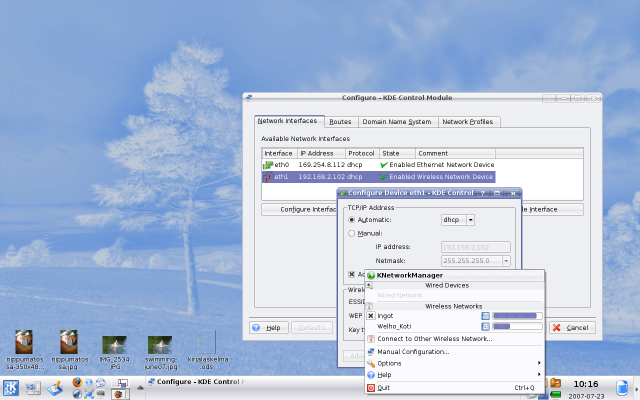The width and height of the screenshot is (640, 400).
Task: Select the eth0 interface row
Action: pyautogui.click(x=378, y=165)
